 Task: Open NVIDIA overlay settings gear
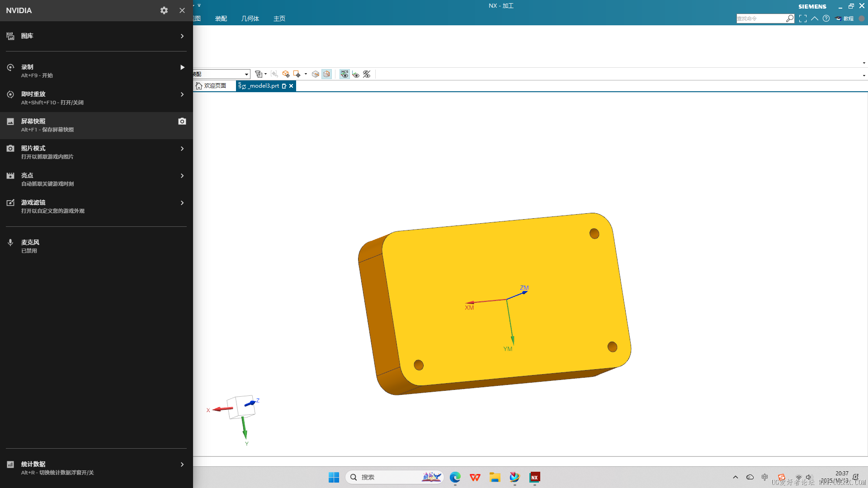click(x=164, y=10)
